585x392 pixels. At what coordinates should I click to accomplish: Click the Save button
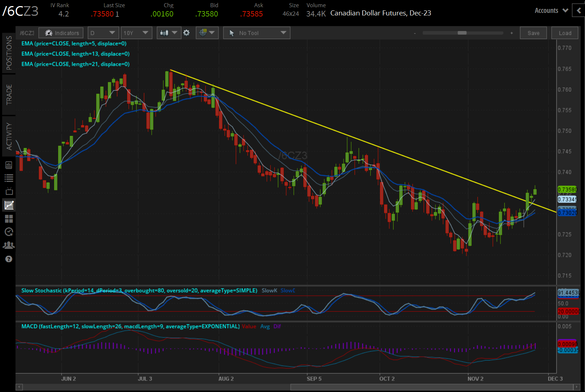click(533, 33)
